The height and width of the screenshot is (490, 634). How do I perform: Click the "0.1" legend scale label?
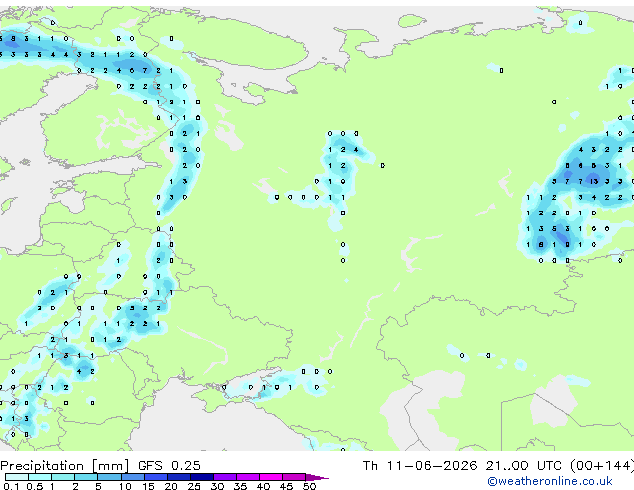coord(11,486)
